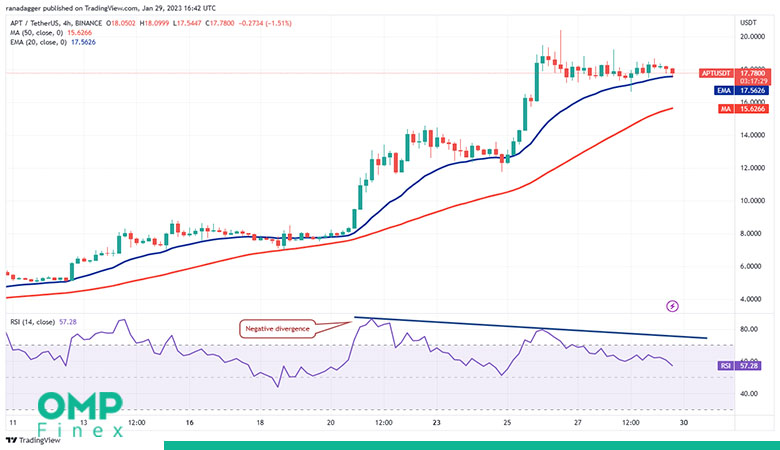Select the RSI (14, close) legend
This screenshot has width=780, height=450.
(43, 322)
